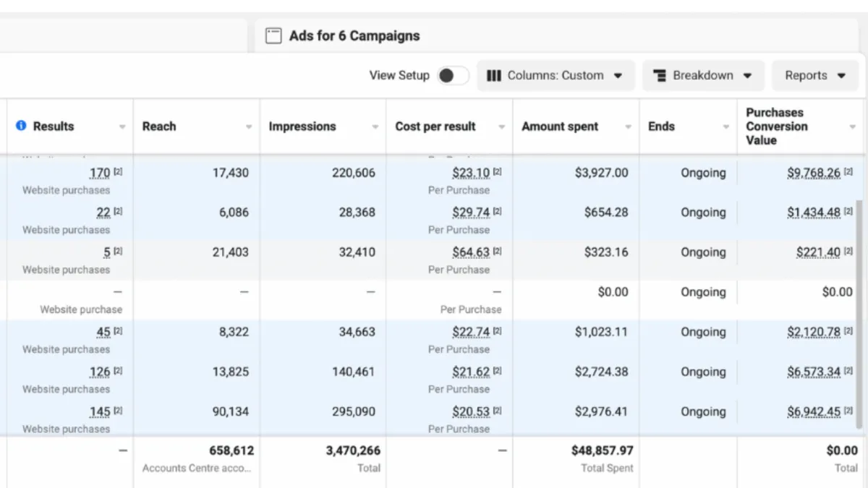Open the Columns: Custom dropdown

(556, 75)
